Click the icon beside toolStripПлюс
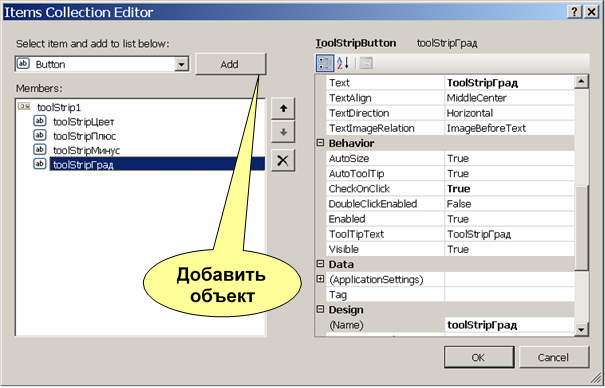 point(39,135)
